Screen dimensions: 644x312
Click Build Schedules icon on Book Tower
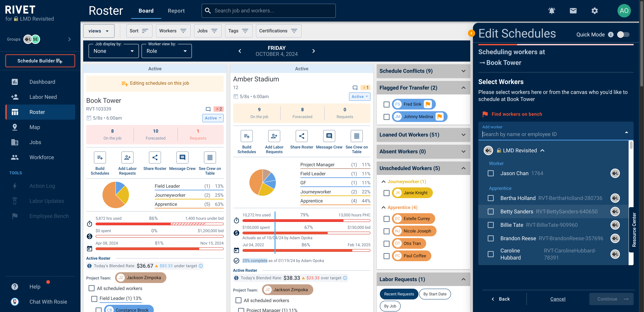(x=100, y=158)
